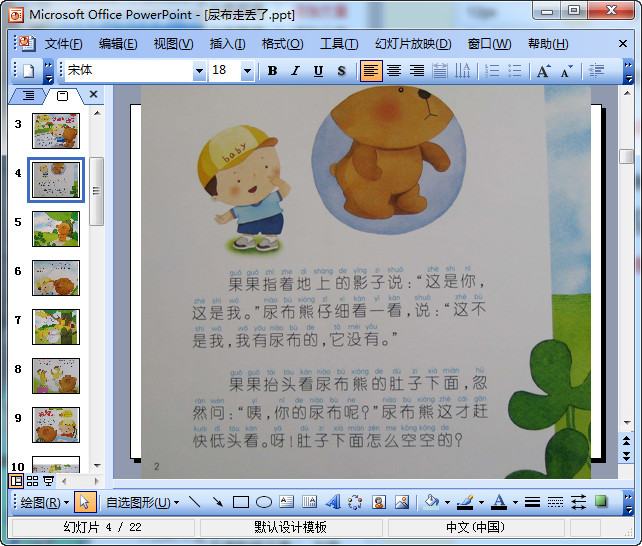Click the Line Style icon
The image size is (642, 546).
(x=532, y=502)
